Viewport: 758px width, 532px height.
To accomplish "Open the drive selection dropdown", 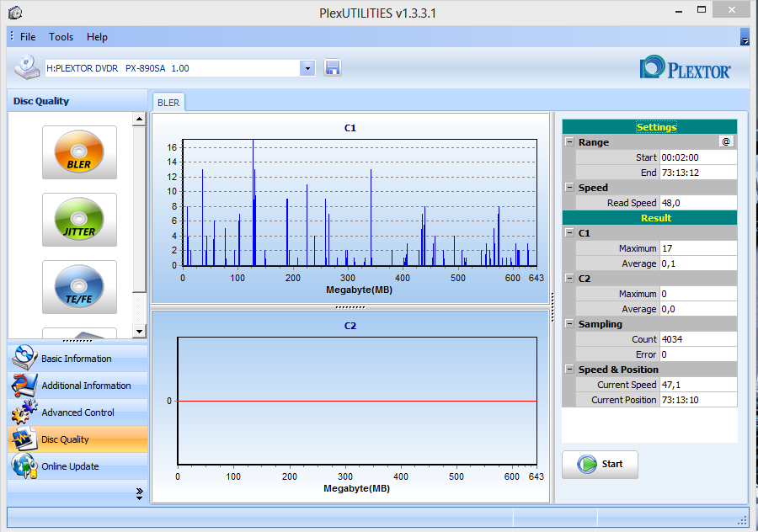I will pos(307,68).
